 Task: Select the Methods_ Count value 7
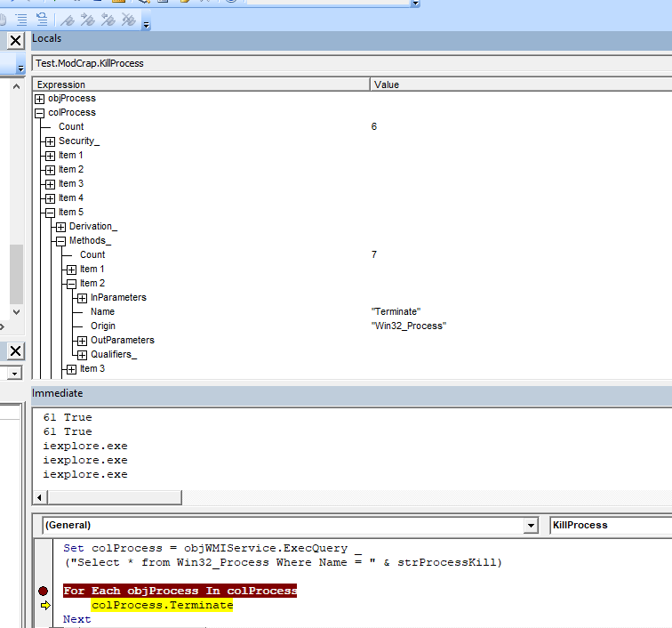click(374, 254)
